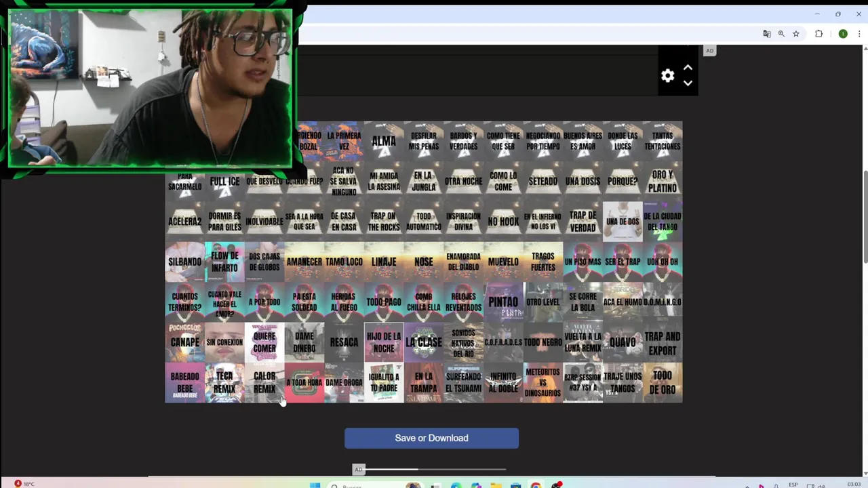The image size is (868, 488).
Task: Select the TODO DE ORO tile
Action: pos(663,382)
